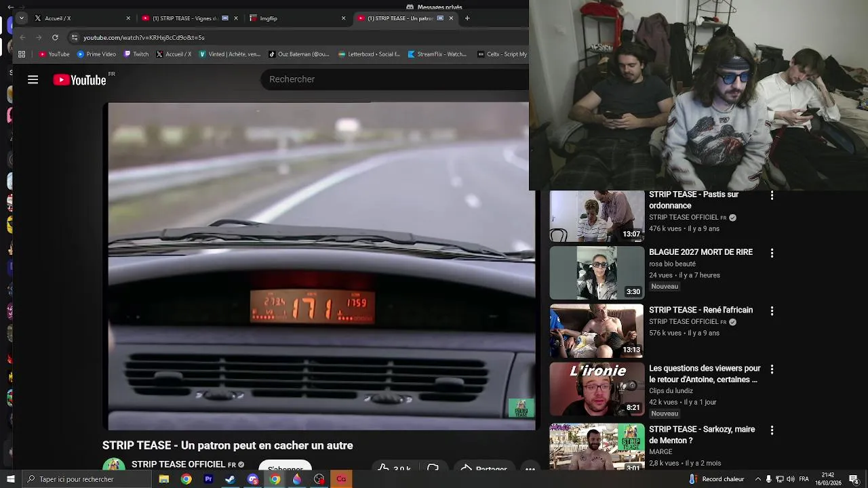Open the MARGE channel link
This screenshot has height=488, width=868.
tap(660, 451)
